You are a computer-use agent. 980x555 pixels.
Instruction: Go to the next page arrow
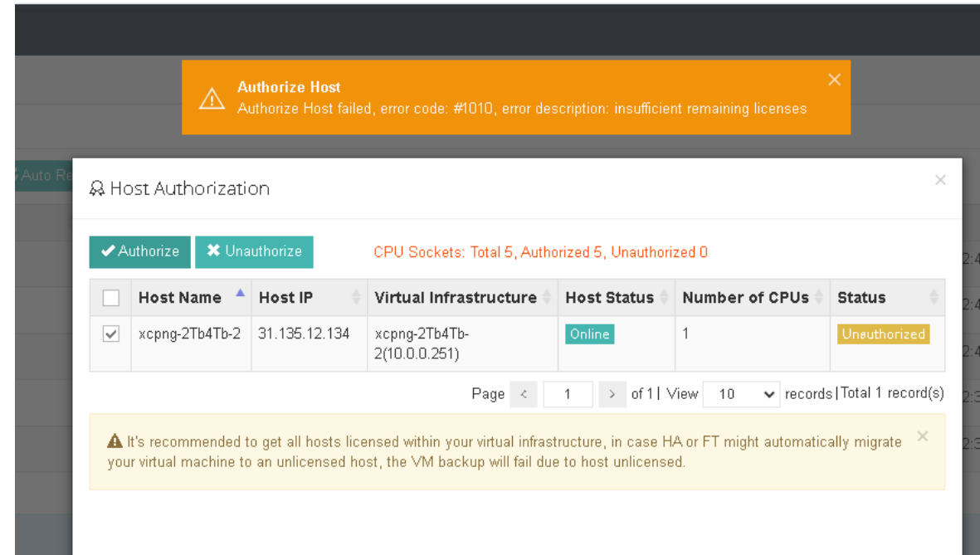[x=612, y=394]
